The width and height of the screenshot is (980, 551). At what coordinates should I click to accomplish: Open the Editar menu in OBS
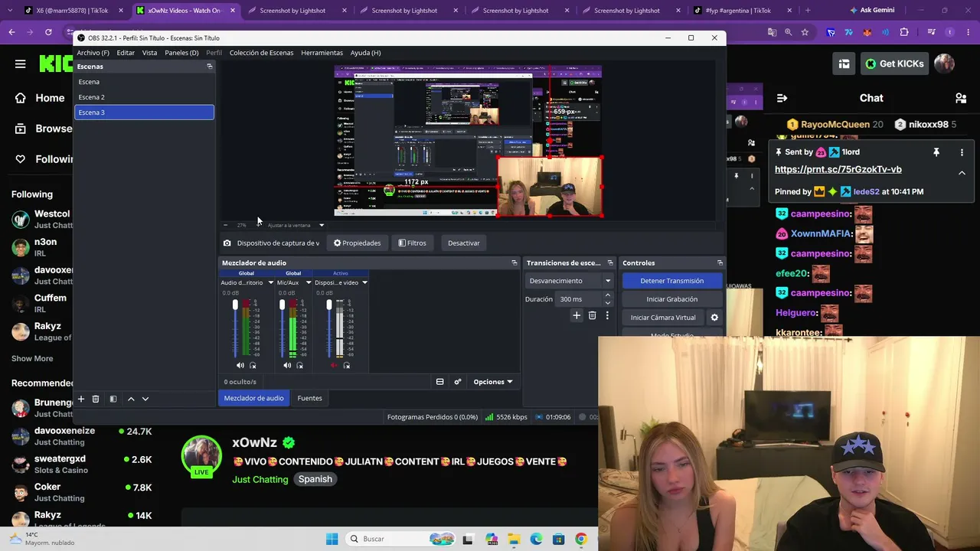coord(126,53)
